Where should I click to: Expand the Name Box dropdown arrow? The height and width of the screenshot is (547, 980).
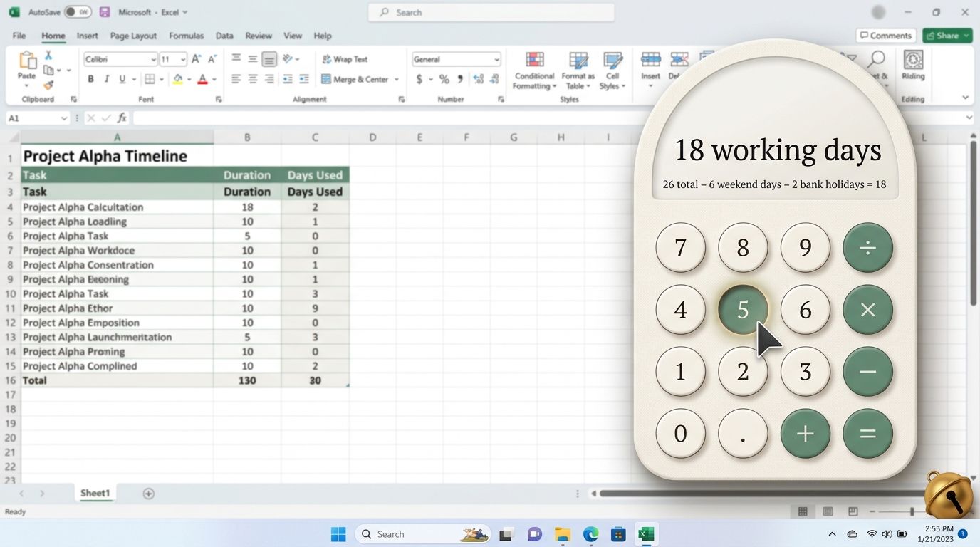pyautogui.click(x=64, y=118)
